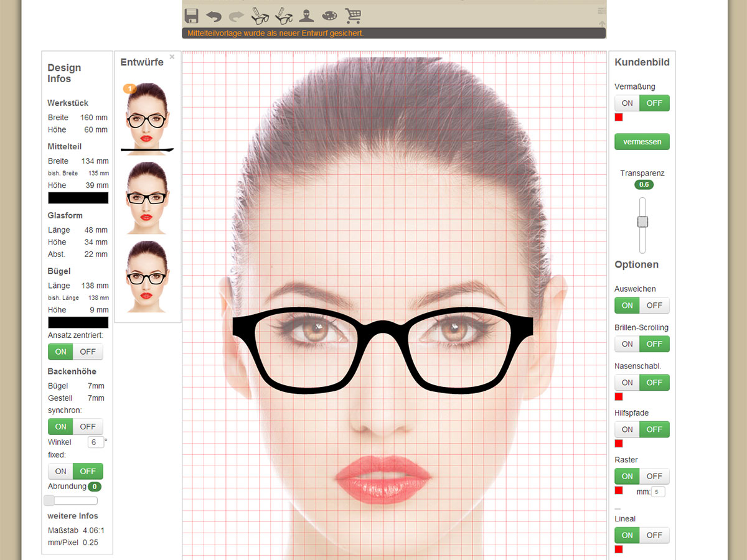Click the red swatch under Vermaßung

coord(619,118)
